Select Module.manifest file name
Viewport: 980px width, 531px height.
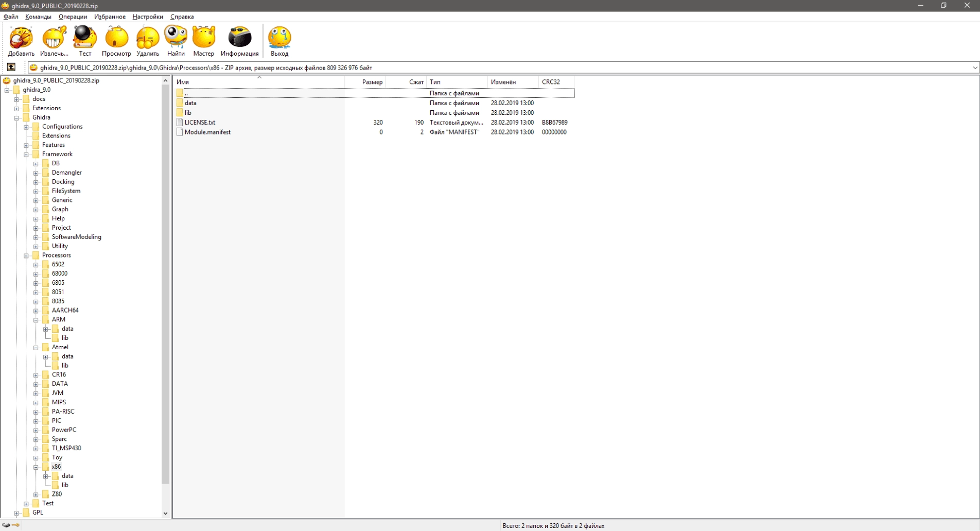207,132
